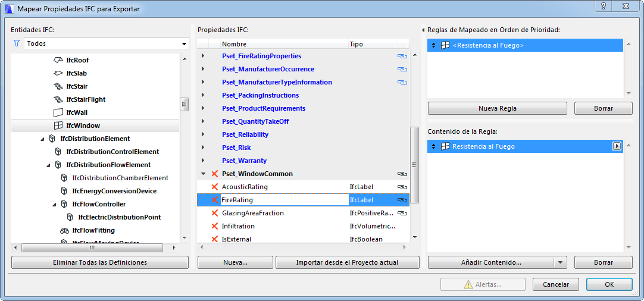The image size is (644, 301).
Task: Collapse the IfcDistributionElement tree node
Action: 43,139
